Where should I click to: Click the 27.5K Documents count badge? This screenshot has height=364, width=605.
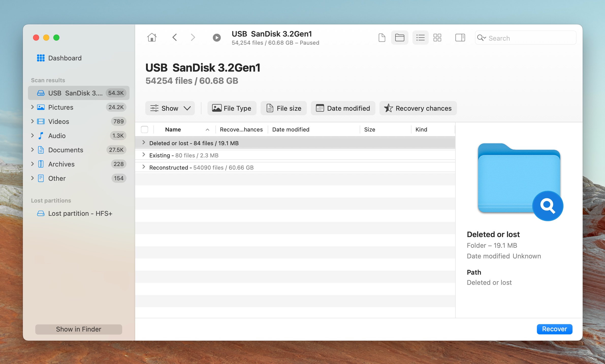[x=116, y=150]
